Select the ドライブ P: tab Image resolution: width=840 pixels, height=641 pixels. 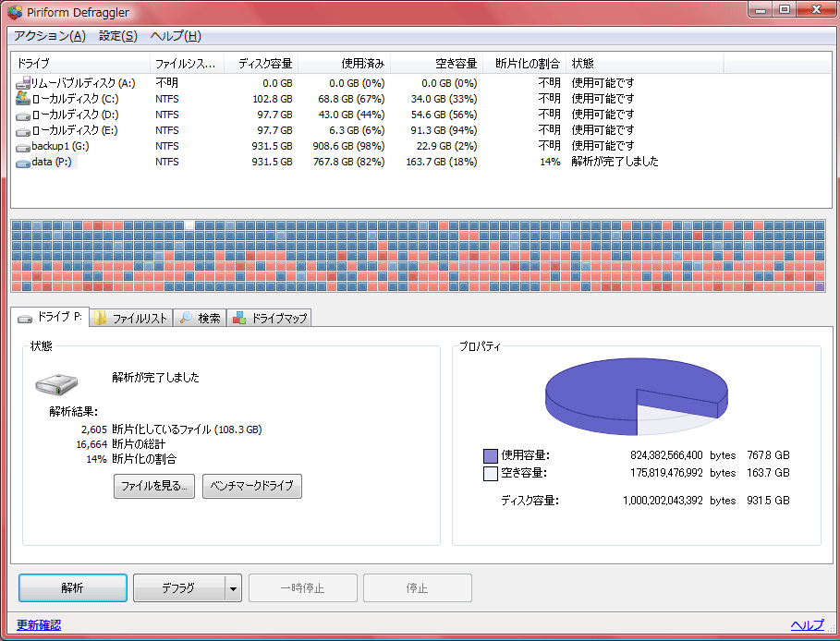(50, 317)
